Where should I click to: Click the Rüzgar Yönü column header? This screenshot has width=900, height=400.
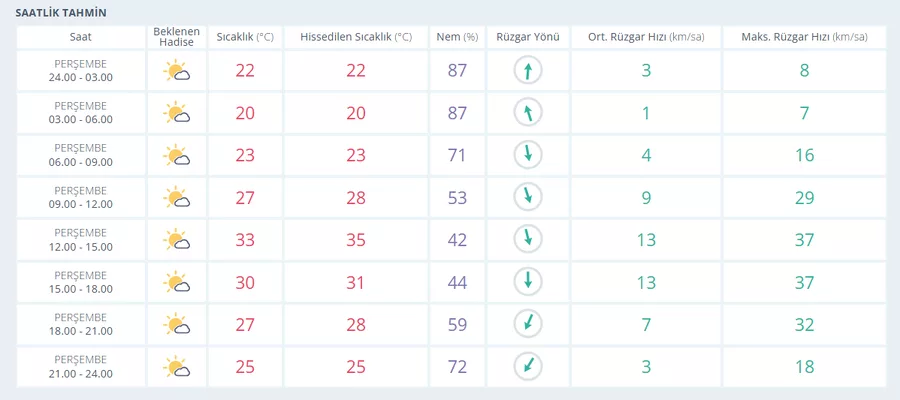pyautogui.click(x=528, y=37)
